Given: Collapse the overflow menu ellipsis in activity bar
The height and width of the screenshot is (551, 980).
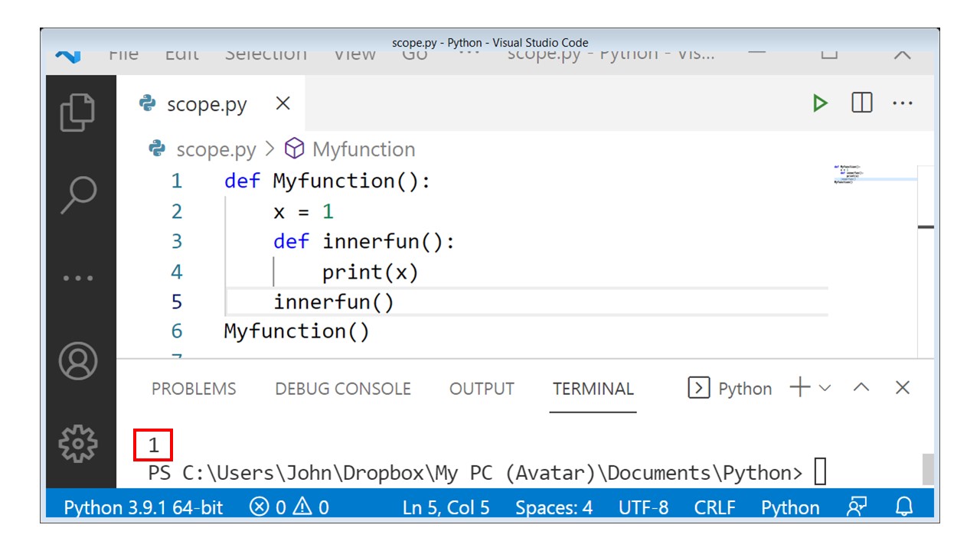Looking at the screenshot, I should point(77,278).
